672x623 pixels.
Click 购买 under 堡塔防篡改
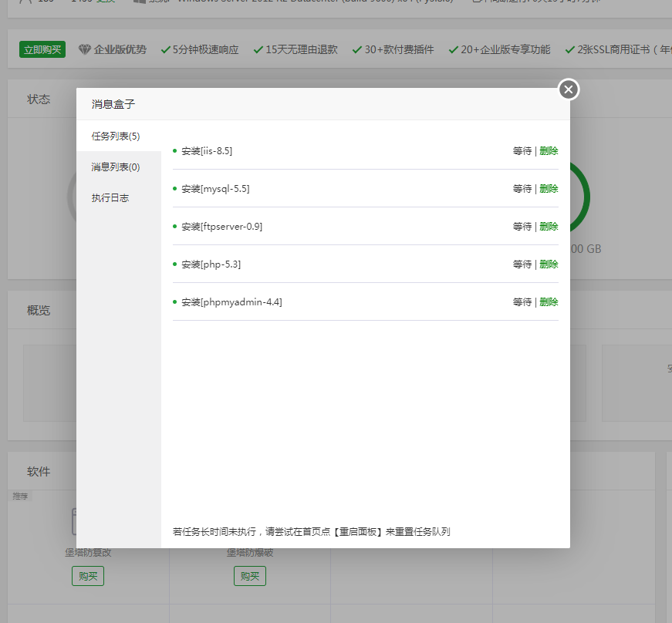[88, 576]
